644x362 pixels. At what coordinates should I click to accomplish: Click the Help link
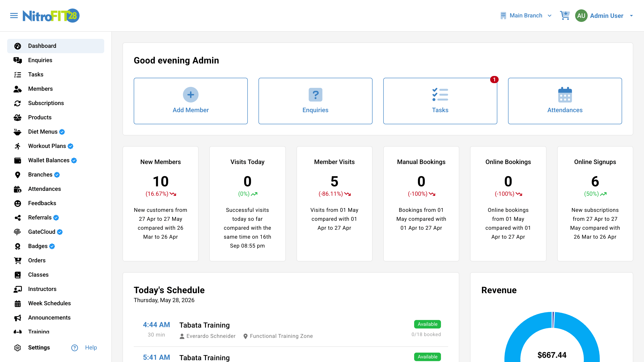[91, 348]
